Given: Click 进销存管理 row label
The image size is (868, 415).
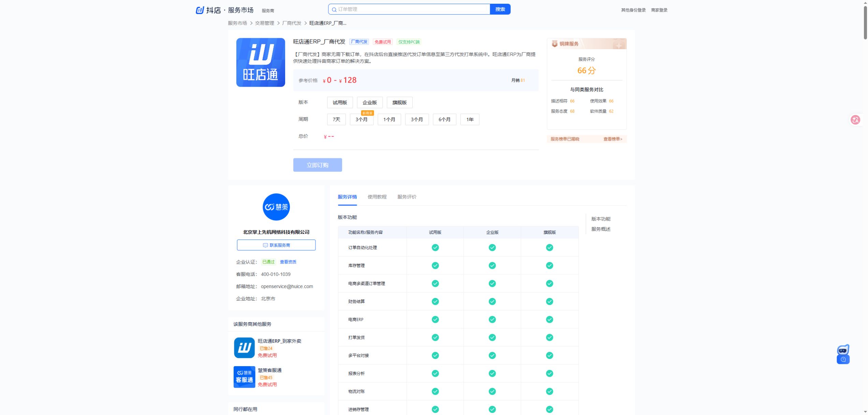Looking at the screenshot, I should point(358,410).
